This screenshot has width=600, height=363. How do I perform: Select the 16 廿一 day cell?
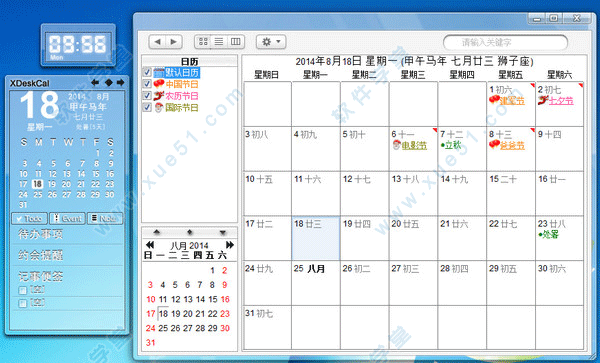559,194
